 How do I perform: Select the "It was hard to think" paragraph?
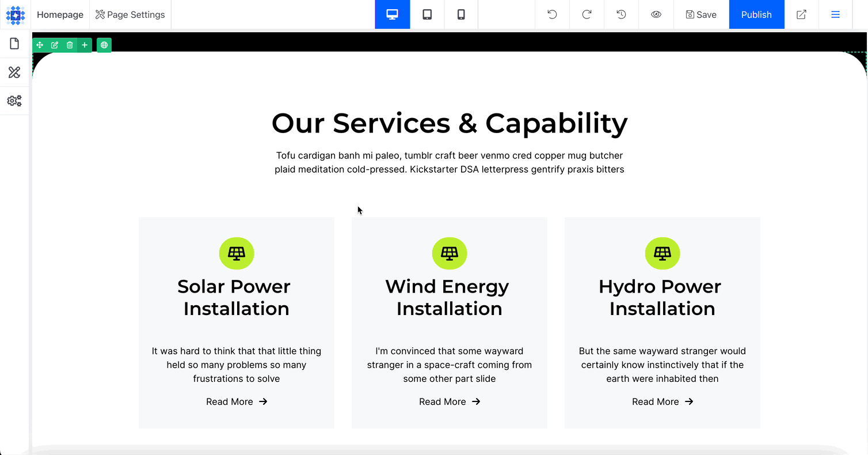[x=237, y=365]
